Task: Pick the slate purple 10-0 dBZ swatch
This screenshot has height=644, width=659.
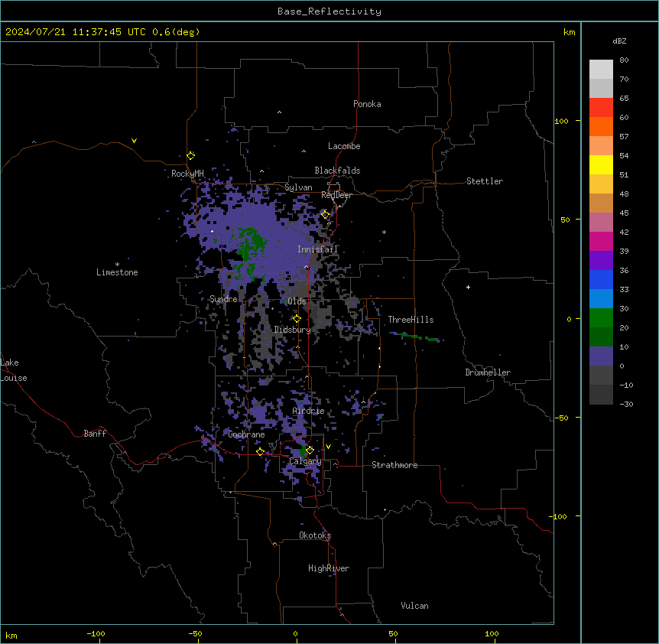Action: [601, 356]
